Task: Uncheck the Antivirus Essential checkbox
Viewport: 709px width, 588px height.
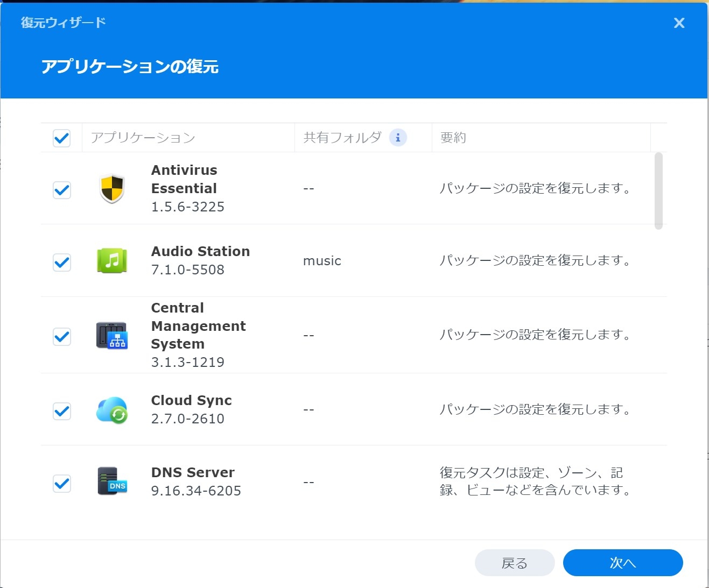Action: point(62,190)
